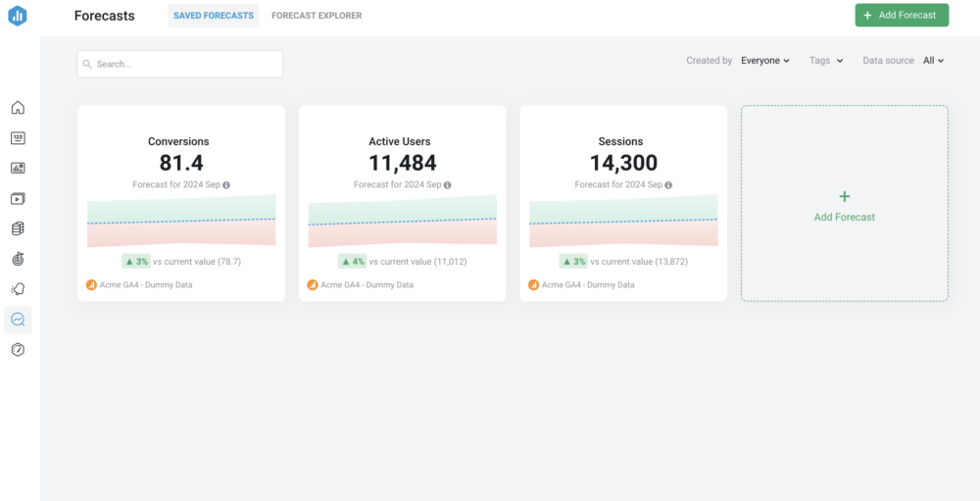Click info icon on Conversions forecast
The height and width of the screenshot is (501, 980).
pos(226,185)
